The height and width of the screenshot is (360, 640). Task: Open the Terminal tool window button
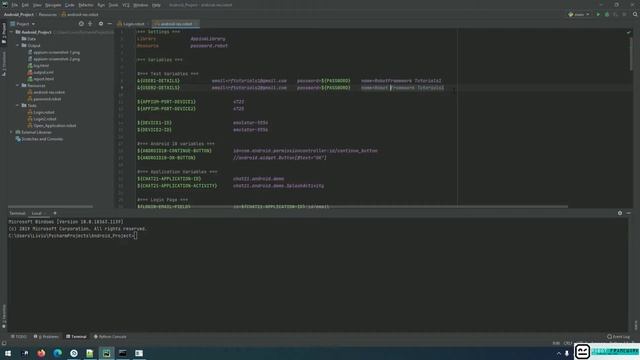[76, 337]
